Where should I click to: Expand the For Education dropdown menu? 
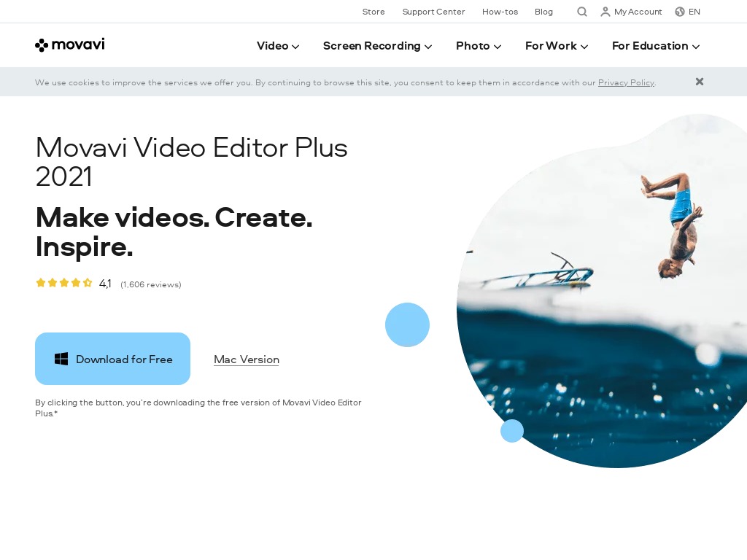[x=656, y=46]
